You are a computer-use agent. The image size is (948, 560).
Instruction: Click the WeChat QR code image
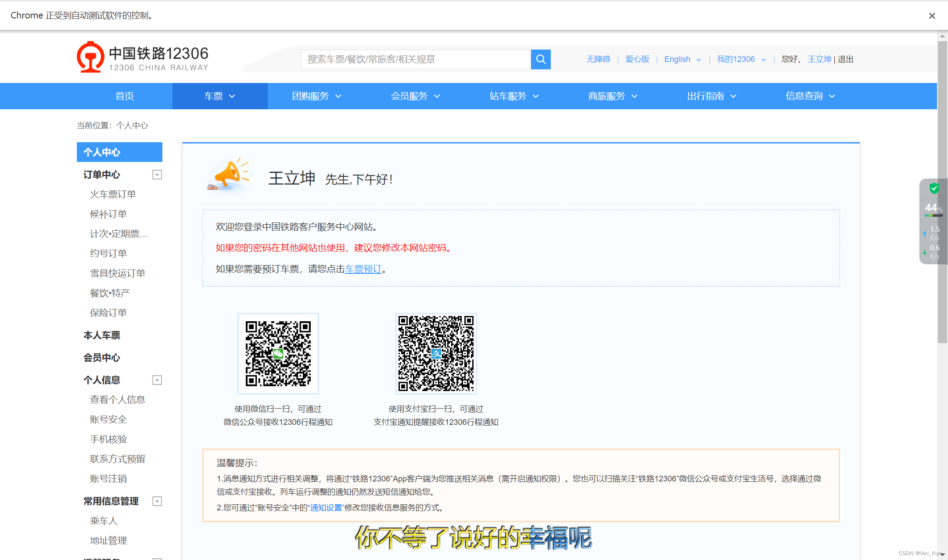[278, 353]
